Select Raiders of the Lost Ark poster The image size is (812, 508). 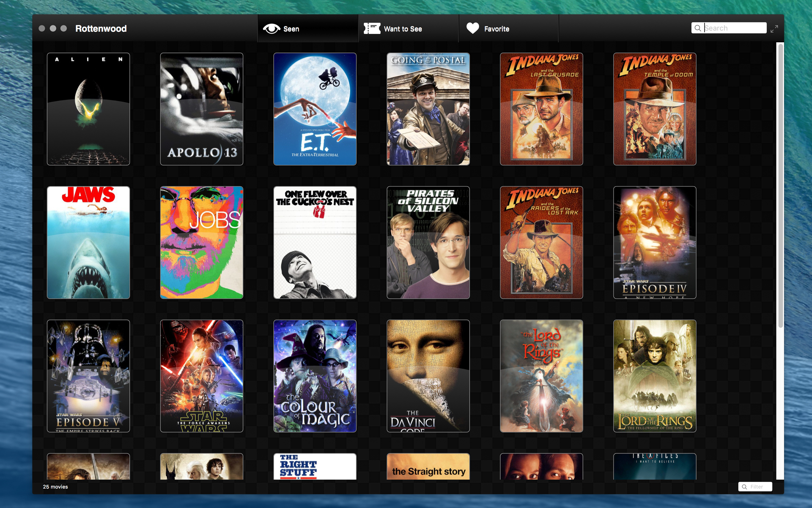point(542,243)
